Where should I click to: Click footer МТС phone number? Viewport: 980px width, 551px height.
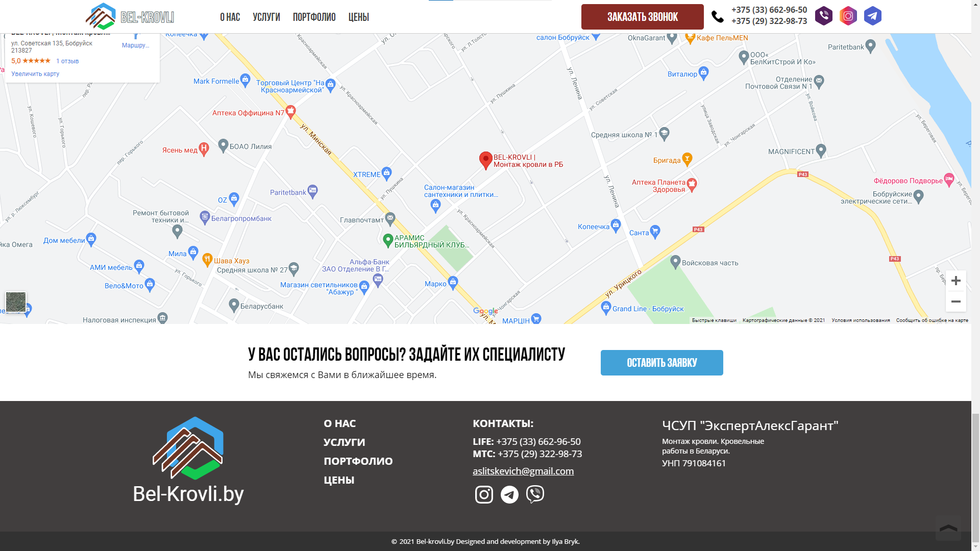[x=540, y=454]
